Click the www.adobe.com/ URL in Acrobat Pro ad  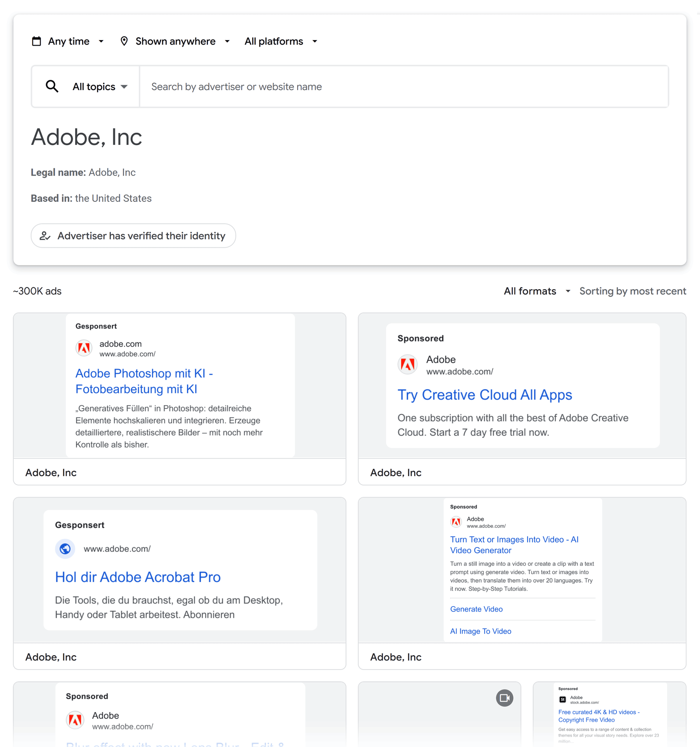117,549
